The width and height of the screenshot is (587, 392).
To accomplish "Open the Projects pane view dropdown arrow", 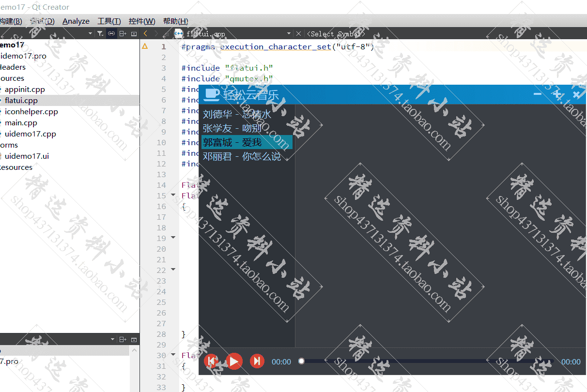I will coord(90,33).
